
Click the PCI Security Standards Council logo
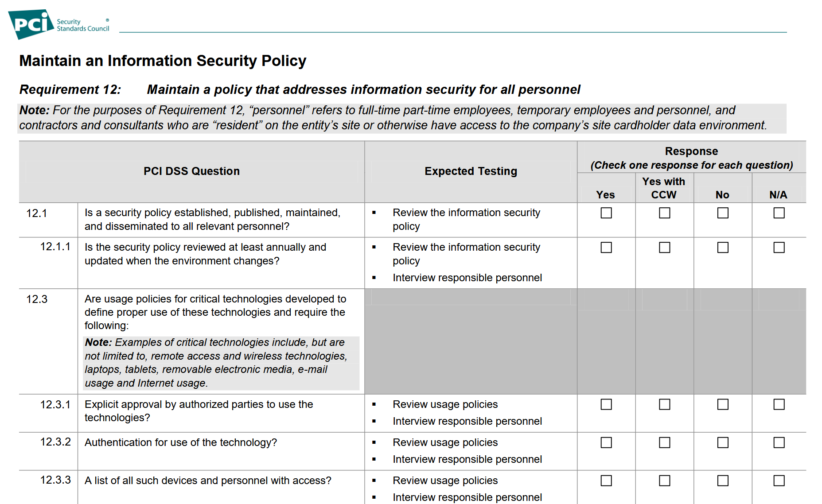(x=58, y=24)
